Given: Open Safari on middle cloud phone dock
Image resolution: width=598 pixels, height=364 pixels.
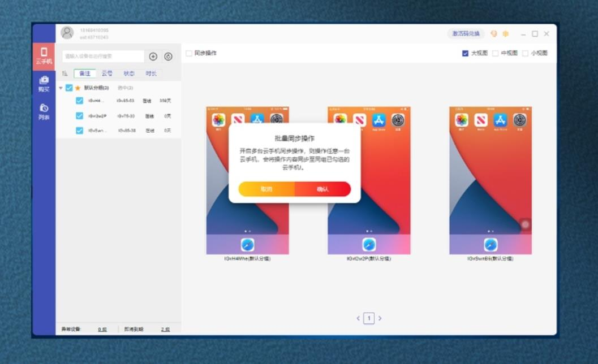Looking at the screenshot, I should (369, 245).
